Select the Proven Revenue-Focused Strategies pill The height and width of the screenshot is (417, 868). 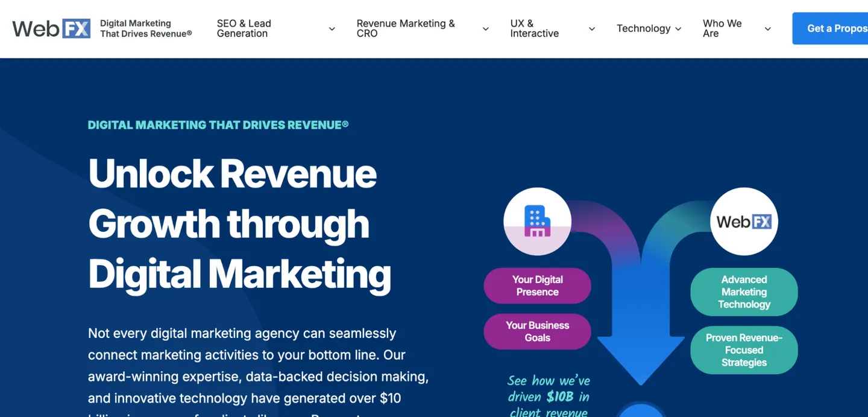tap(744, 350)
